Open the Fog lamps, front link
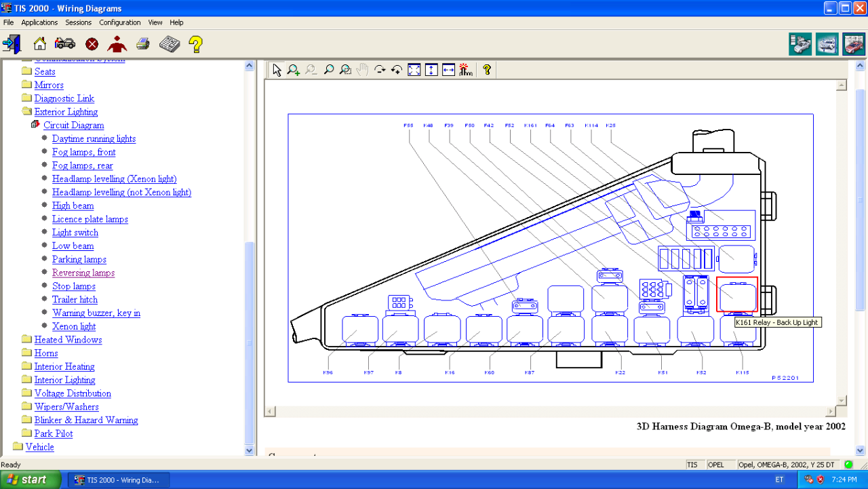The image size is (868, 489). pyautogui.click(x=83, y=152)
